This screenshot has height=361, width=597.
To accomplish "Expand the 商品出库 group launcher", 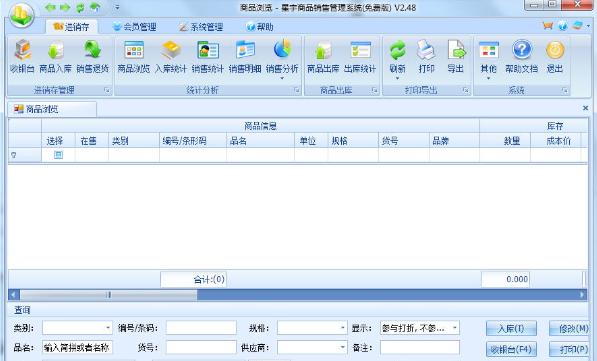I will [x=375, y=91].
